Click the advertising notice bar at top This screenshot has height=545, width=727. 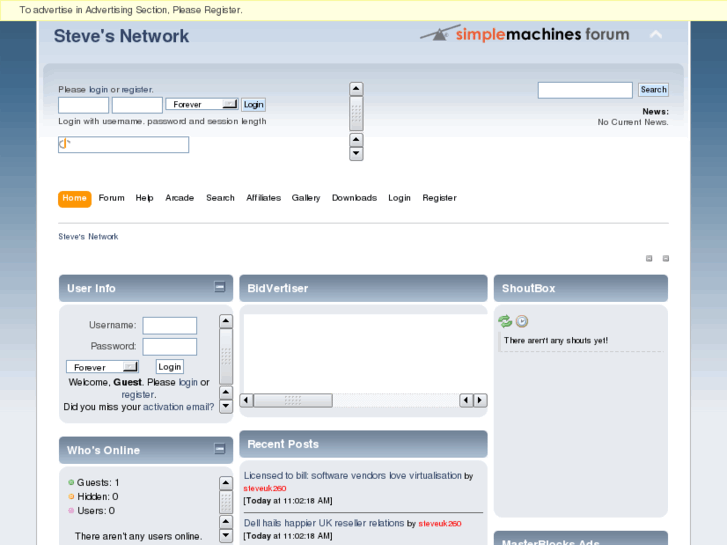coord(364,10)
